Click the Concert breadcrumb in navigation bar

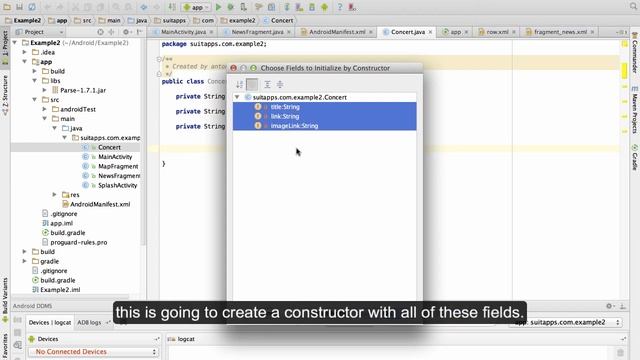click(278, 20)
